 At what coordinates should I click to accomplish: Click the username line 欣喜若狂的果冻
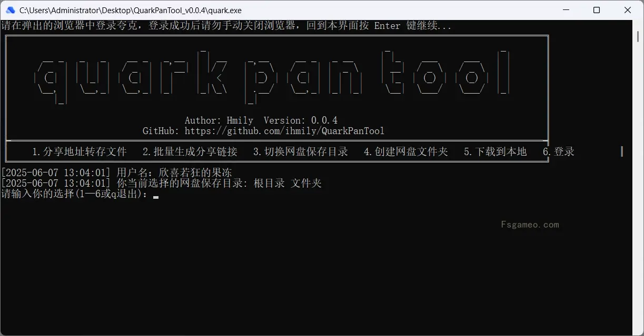[x=116, y=173]
